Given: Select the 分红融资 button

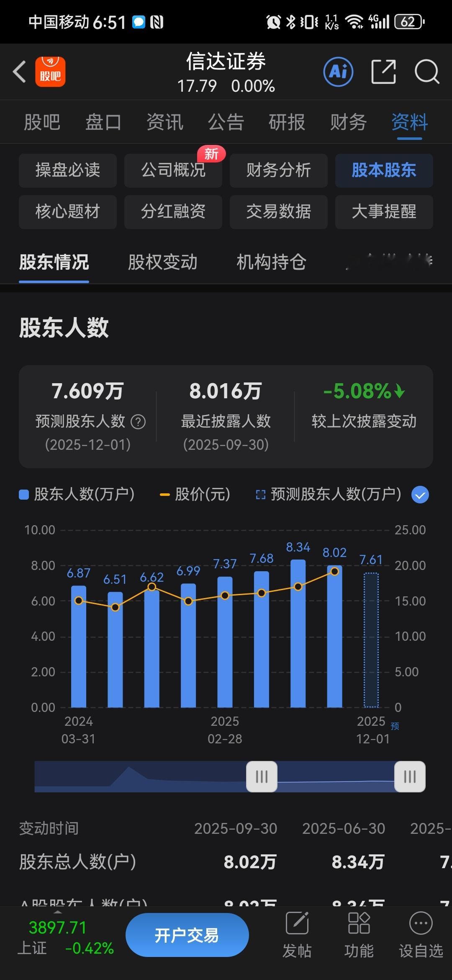Looking at the screenshot, I should (x=173, y=212).
